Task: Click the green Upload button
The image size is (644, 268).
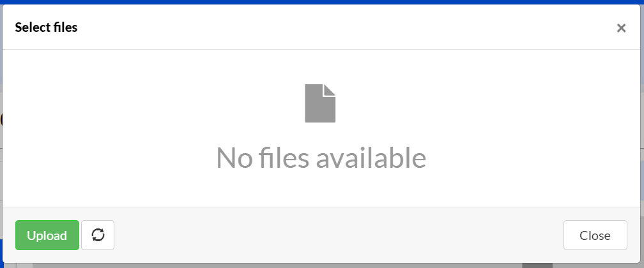Action: [x=47, y=235]
